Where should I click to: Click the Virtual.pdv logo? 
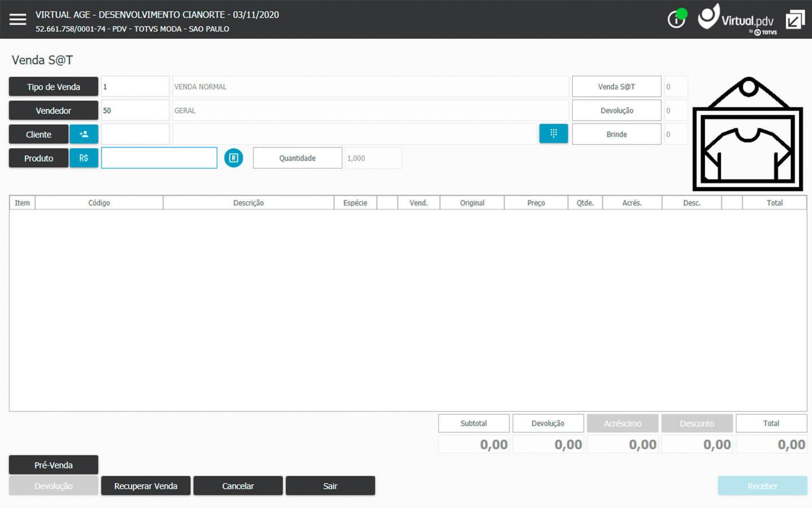(737, 20)
